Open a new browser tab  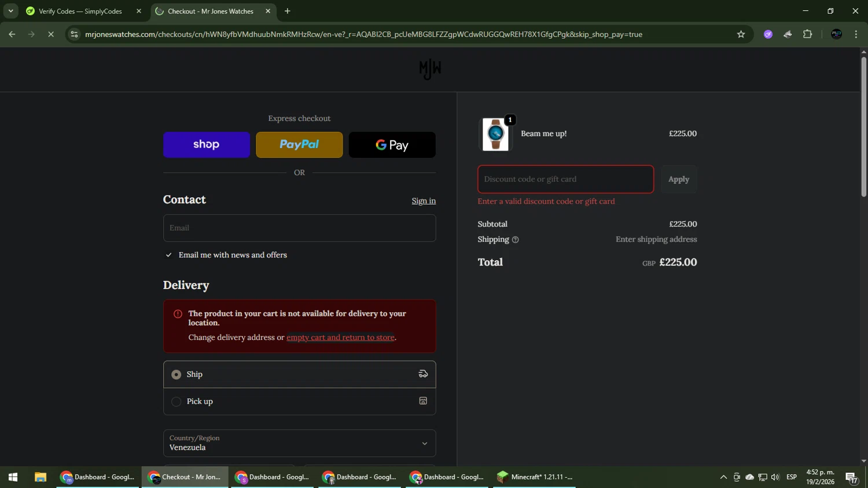pos(287,11)
